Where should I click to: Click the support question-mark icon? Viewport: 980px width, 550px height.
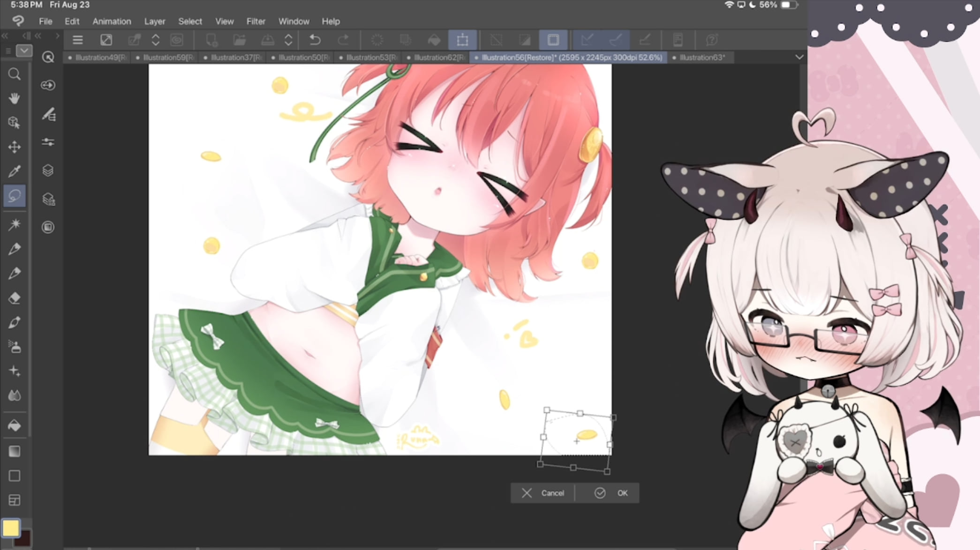click(712, 40)
